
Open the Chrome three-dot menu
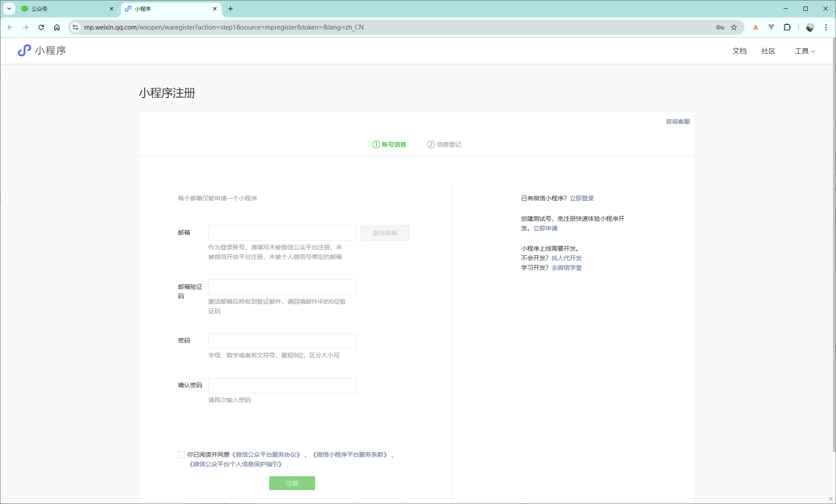(x=826, y=27)
